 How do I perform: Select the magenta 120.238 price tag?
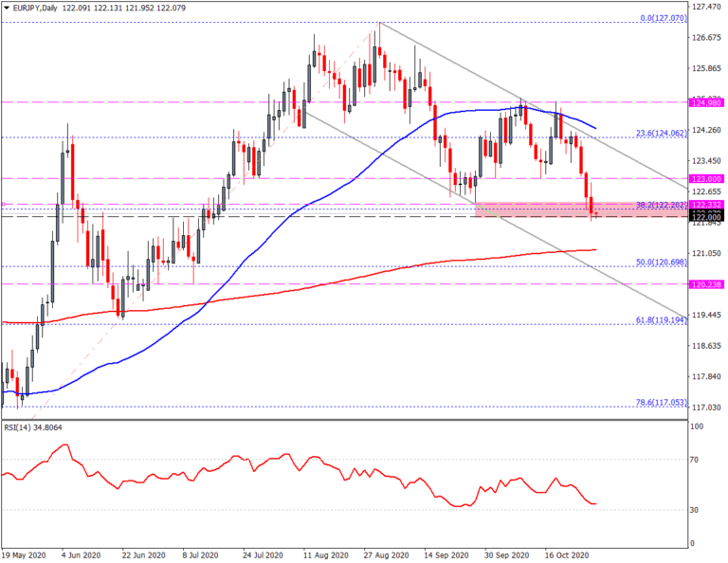tap(706, 284)
